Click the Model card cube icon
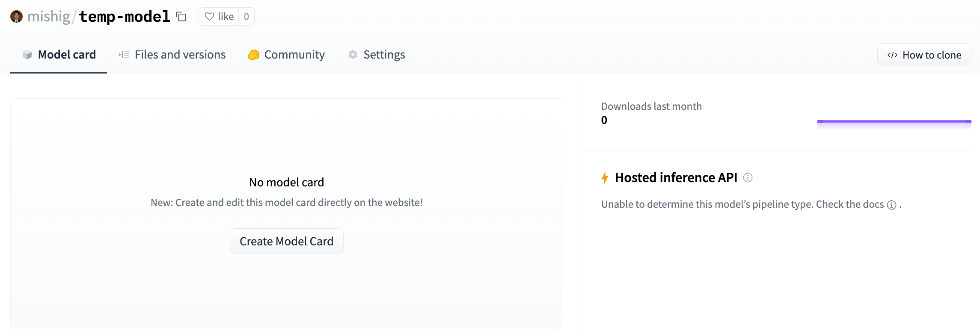The width and height of the screenshot is (980, 336). [x=27, y=55]
